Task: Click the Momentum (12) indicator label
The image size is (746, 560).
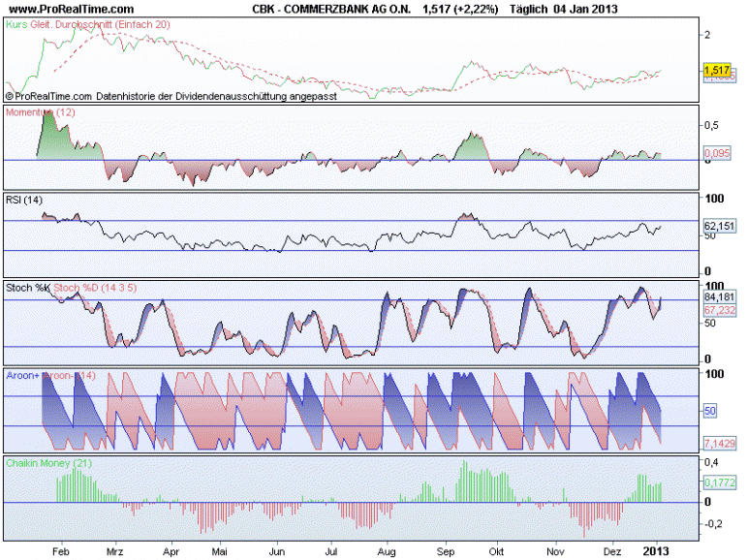Action: click(41, 112)
